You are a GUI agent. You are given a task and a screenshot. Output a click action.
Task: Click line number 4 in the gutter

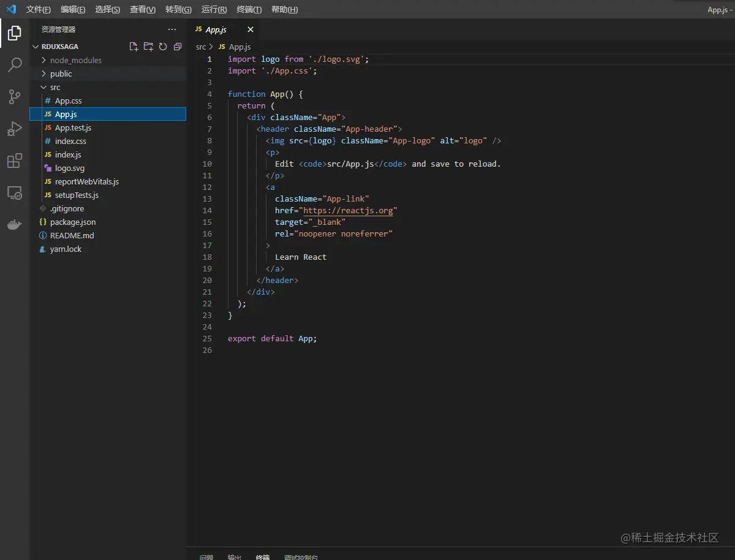(209, 94)
